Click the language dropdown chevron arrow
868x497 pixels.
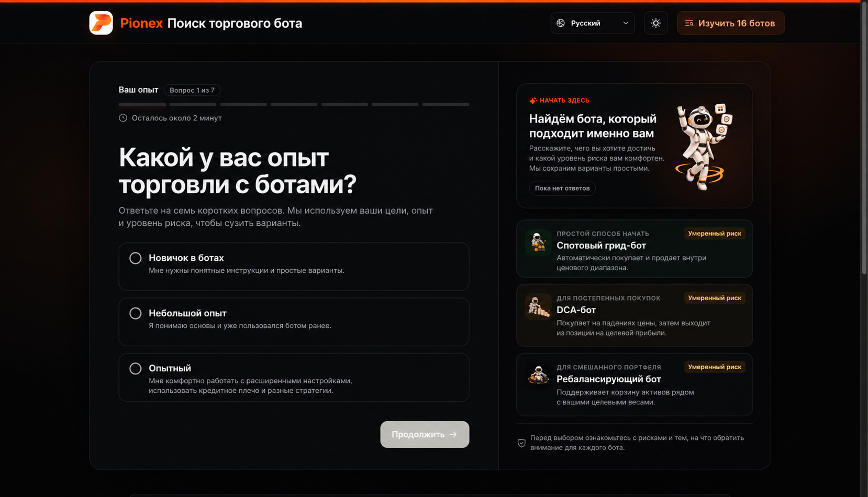click(626, 23)
